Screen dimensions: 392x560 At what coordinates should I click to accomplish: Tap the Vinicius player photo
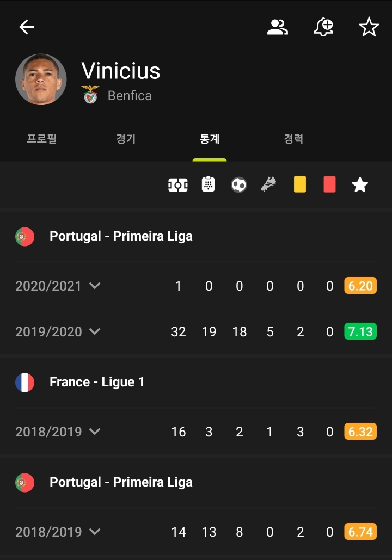[41, 79]
